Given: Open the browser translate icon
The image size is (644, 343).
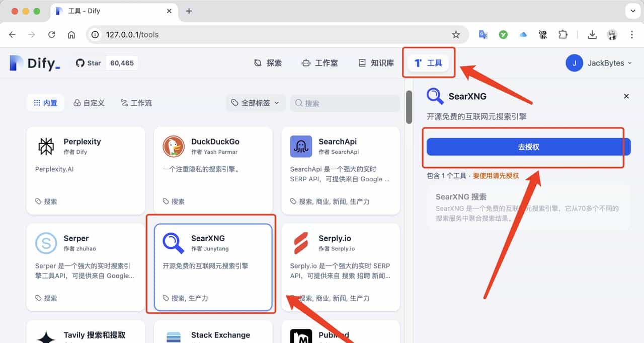Looking at the screenshot, I should pyautogui.click(x=483, y=34).
